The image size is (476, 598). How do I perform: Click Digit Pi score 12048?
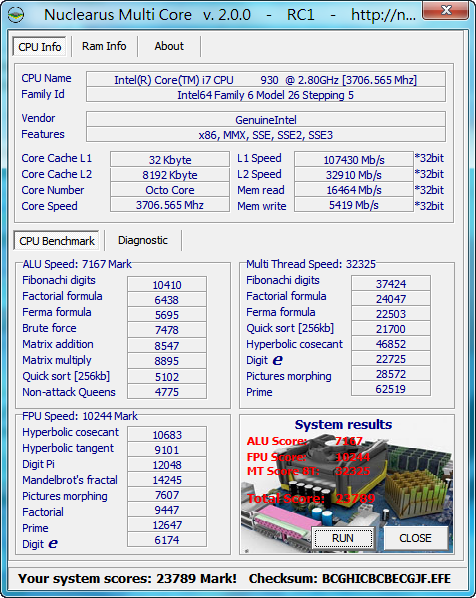click(x=167, y=465)
